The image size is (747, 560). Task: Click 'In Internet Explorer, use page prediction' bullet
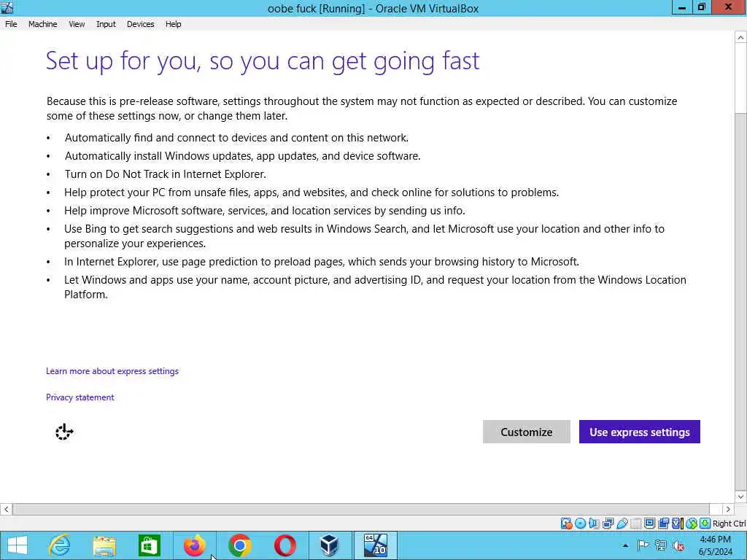[322, 262]
